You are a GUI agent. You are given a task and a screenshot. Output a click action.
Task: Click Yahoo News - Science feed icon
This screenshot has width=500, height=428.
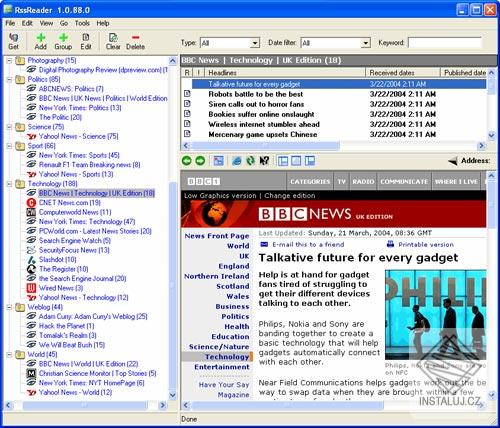tap(31, 136)
